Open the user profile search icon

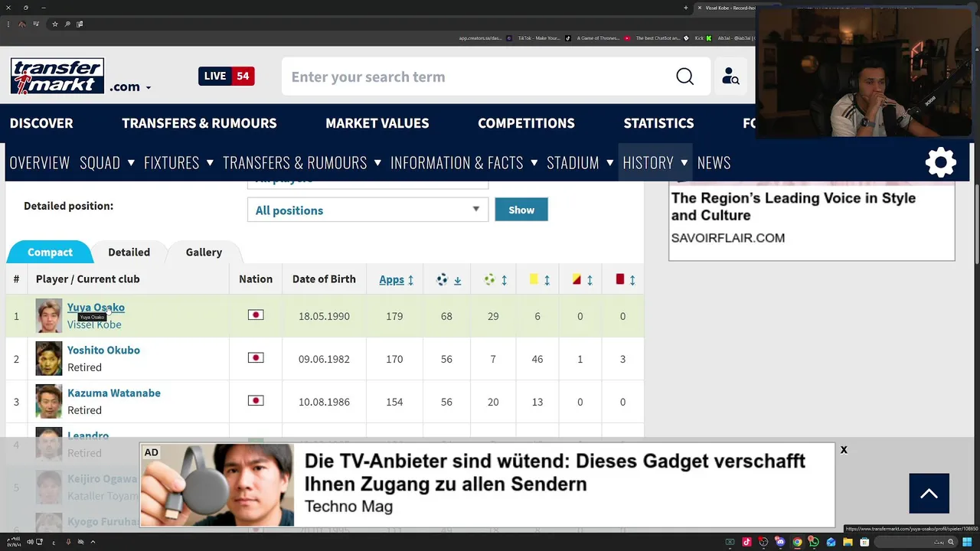pyautogui.click(x=730, y=77)
